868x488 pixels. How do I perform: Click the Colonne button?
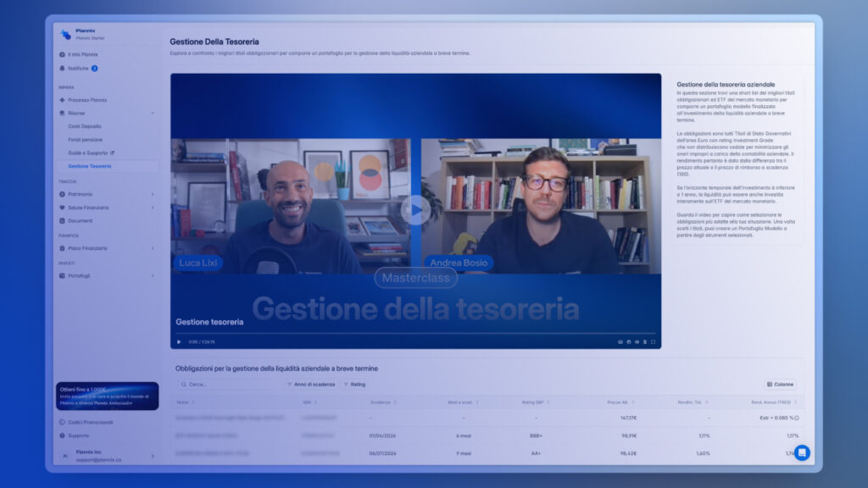pos(780,384)
